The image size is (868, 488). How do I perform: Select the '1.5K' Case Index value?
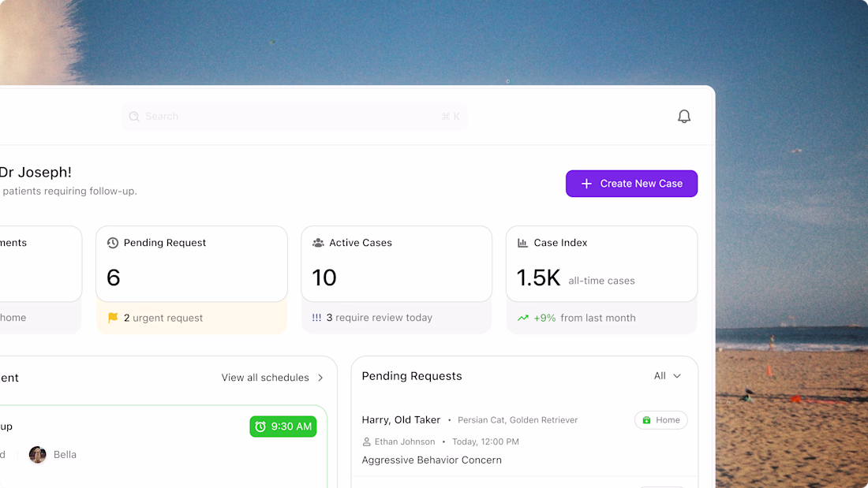pos(538,278)
